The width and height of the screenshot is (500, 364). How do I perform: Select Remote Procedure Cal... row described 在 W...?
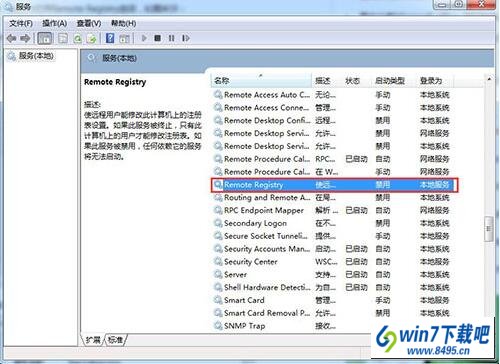coord(333,172)
